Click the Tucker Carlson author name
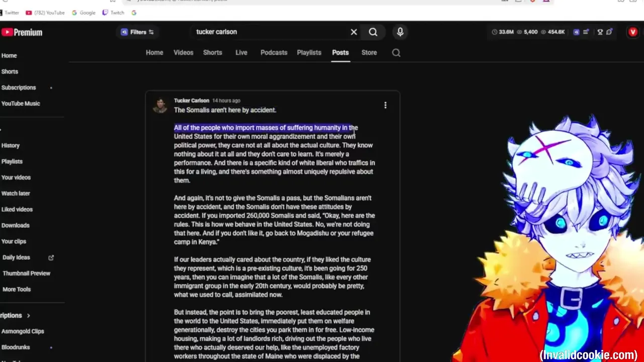 click(x=191, y=101)
